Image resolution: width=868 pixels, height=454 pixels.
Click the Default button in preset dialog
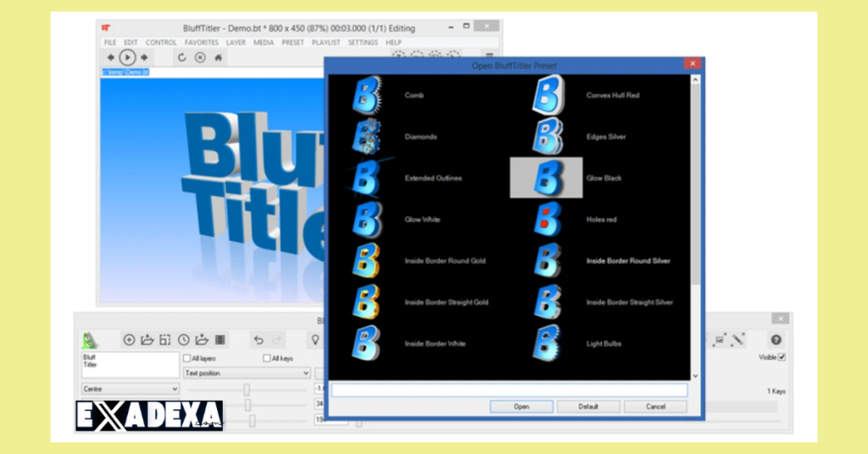[x=588, y=407]
